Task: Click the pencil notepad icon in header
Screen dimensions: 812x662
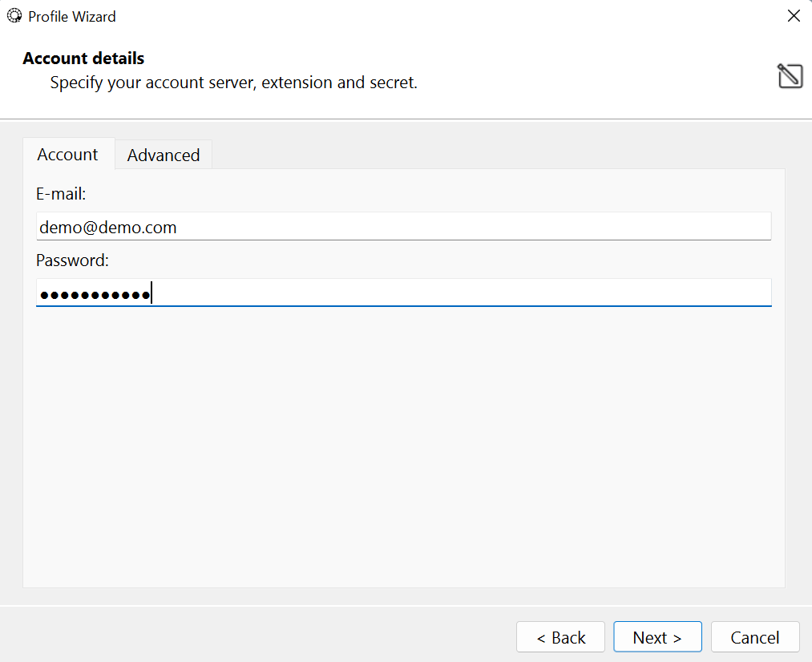Action: 790,76
